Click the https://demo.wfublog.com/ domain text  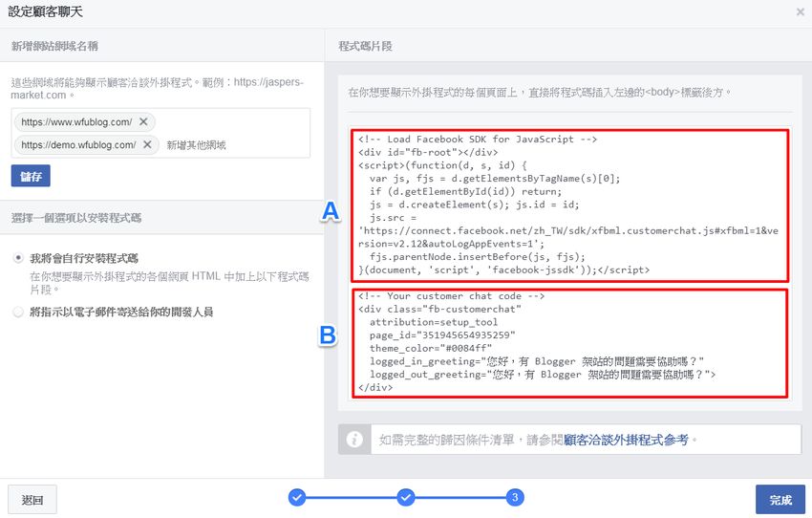coord(78,145)
